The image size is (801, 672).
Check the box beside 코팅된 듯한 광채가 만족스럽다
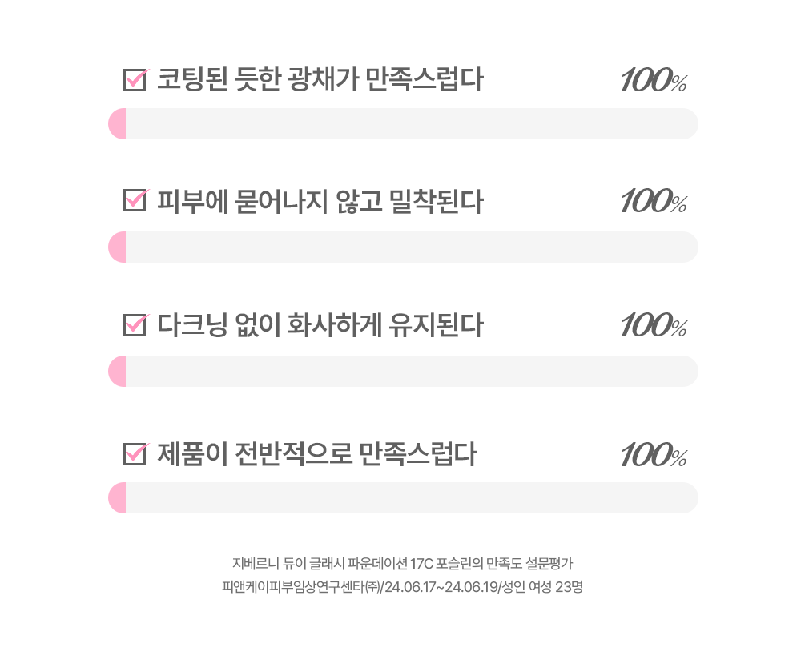pyautogui.click(x=135, y=81)
